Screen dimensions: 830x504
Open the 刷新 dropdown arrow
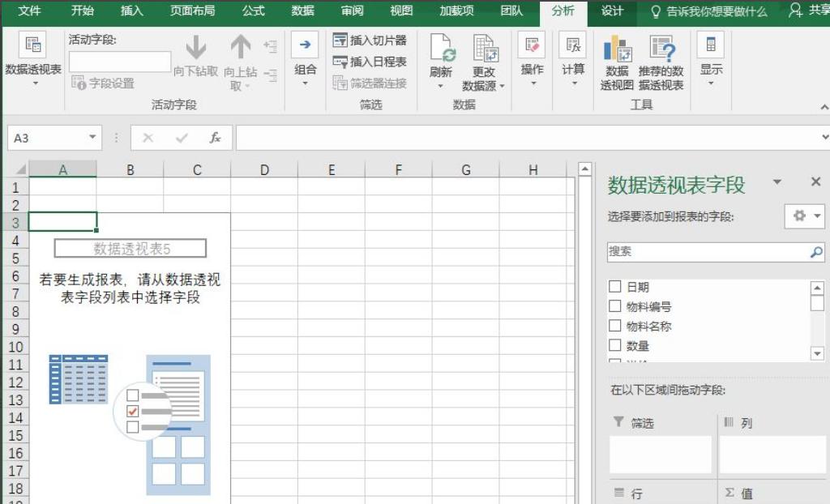coord(440,86)
